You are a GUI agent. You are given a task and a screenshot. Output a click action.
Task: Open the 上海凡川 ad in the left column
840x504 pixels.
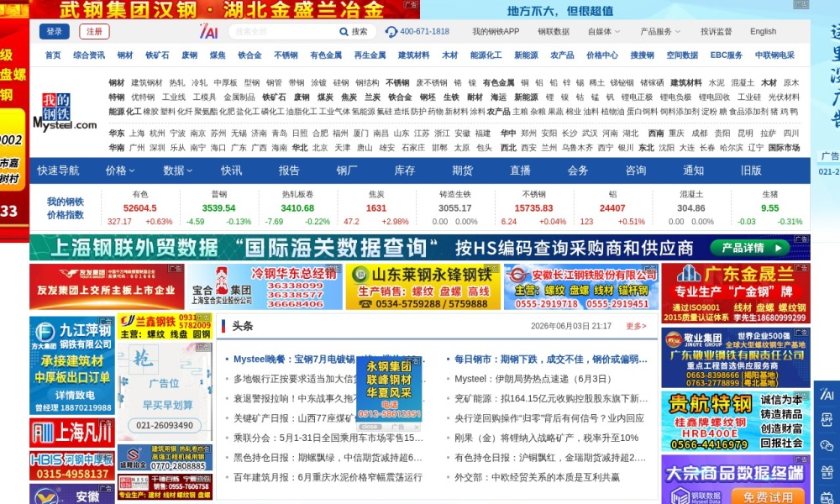pyautogui.click(x=71, y=433)
